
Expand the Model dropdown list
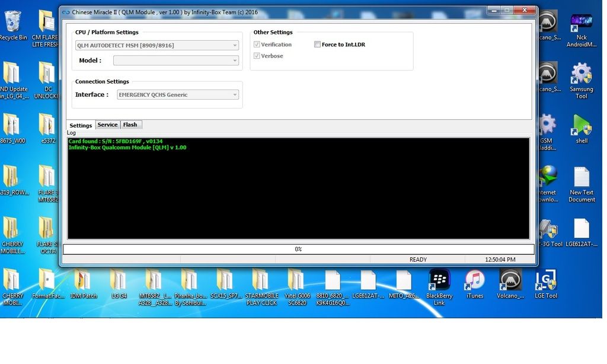tap(175, 60)
